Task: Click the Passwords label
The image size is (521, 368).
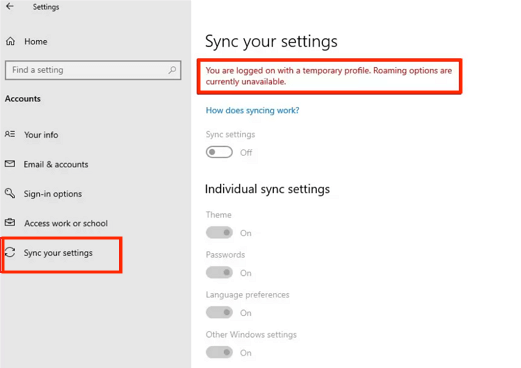Action: click(x=225, y=255)
